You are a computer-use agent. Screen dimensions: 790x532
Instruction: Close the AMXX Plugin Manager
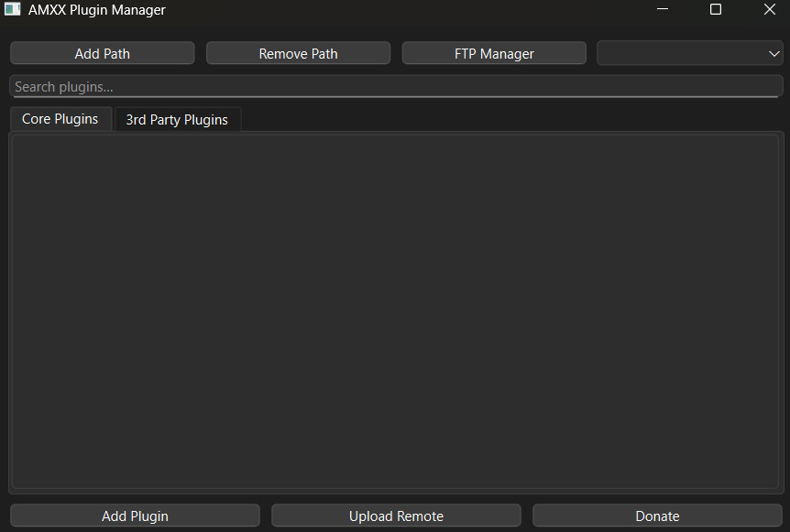pyautogui.click(x=769, y=9)
